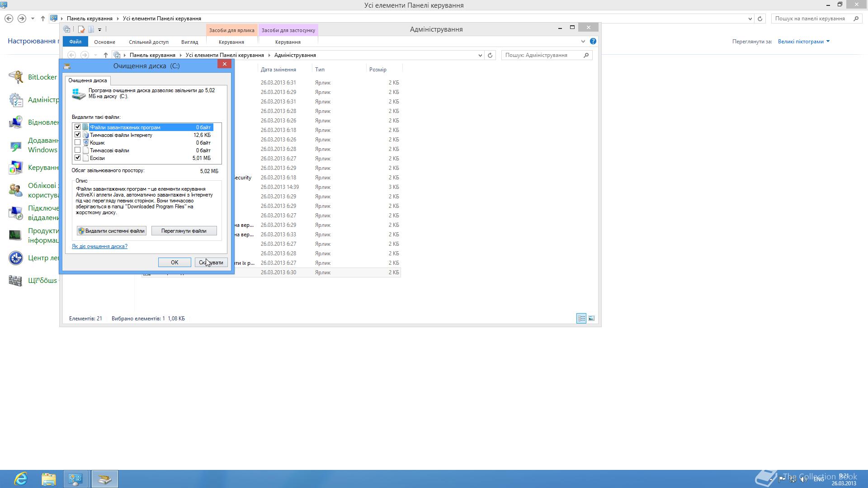This screenshot has height=488, width=868.
Task: Switch to details view icon in status bar
Action: click(581, 319)
